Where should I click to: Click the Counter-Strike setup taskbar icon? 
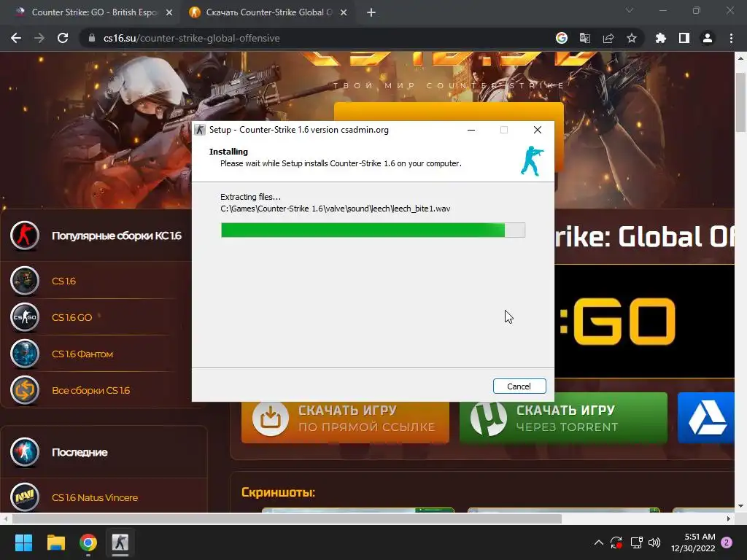pos(120,542)
